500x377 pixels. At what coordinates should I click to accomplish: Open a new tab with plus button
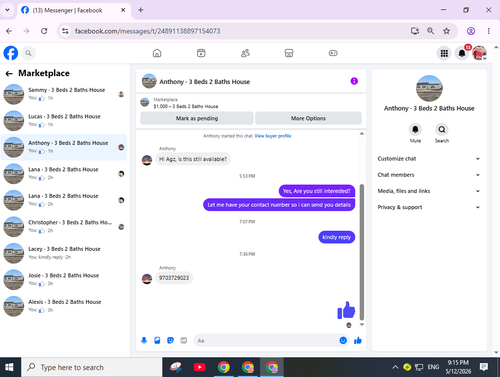pyautogui.click(x=141, y=10)
